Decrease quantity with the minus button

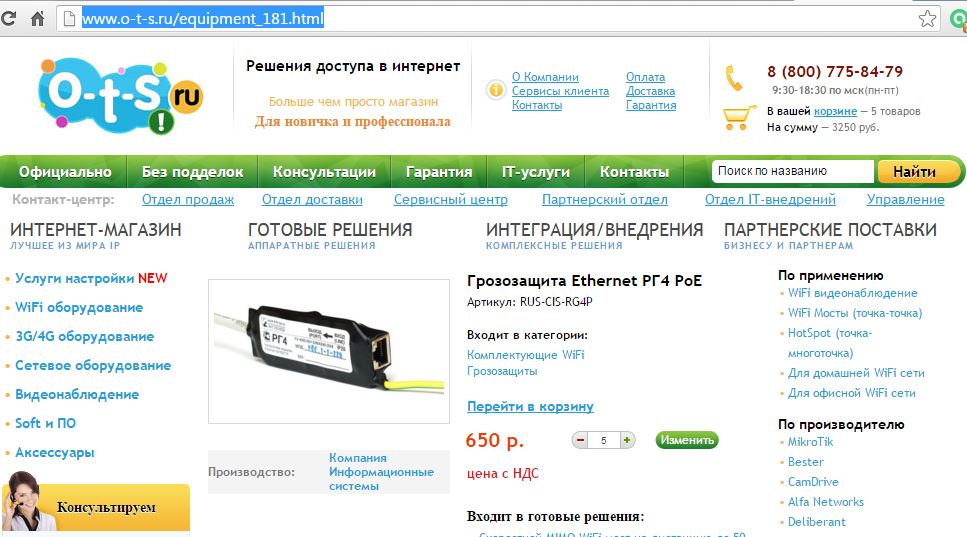click(x=580, y=440)
